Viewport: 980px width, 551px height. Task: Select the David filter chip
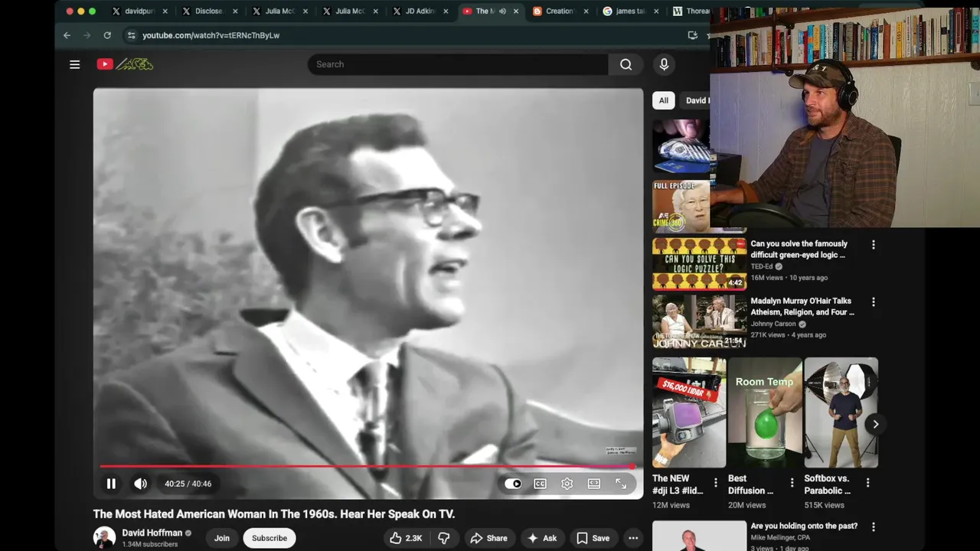696,100
